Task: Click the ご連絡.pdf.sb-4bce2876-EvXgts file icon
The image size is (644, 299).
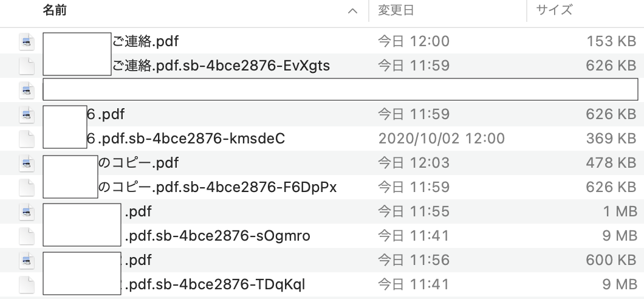Action: [x=27, y=66]
